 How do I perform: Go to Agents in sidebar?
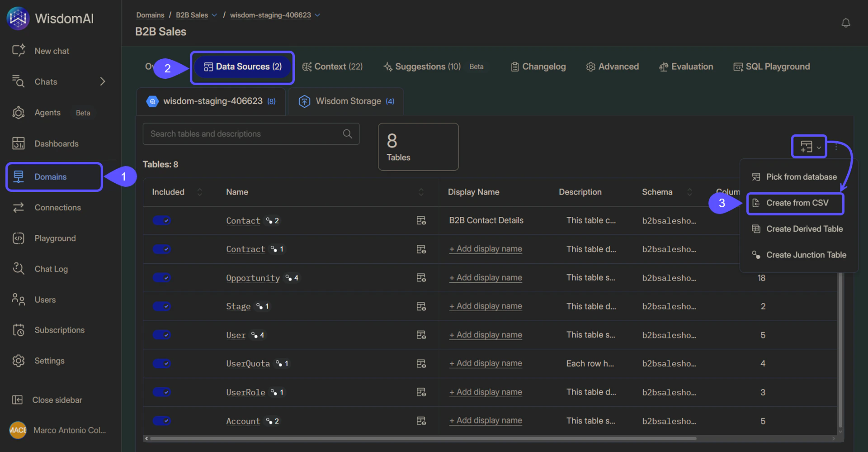pyautogui.click(x=36, y=113)
